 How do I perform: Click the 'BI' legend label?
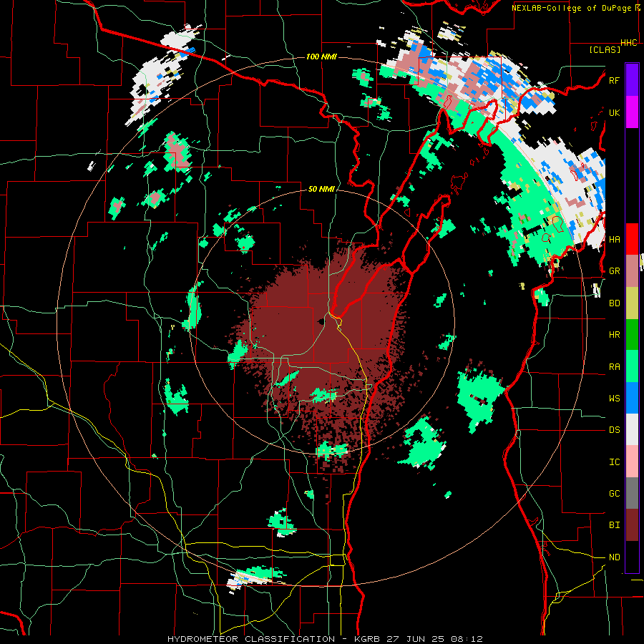(x=615, y=525)
